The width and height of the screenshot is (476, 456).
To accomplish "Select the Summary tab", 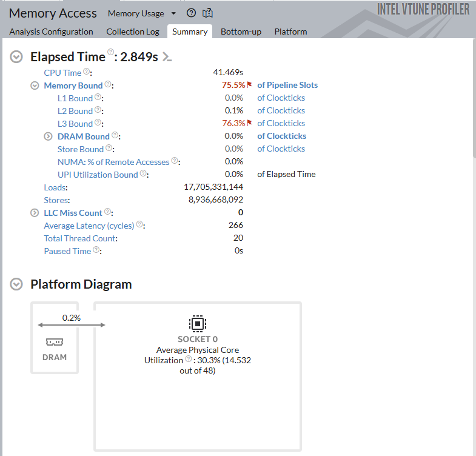I will [x=190, y=32].
